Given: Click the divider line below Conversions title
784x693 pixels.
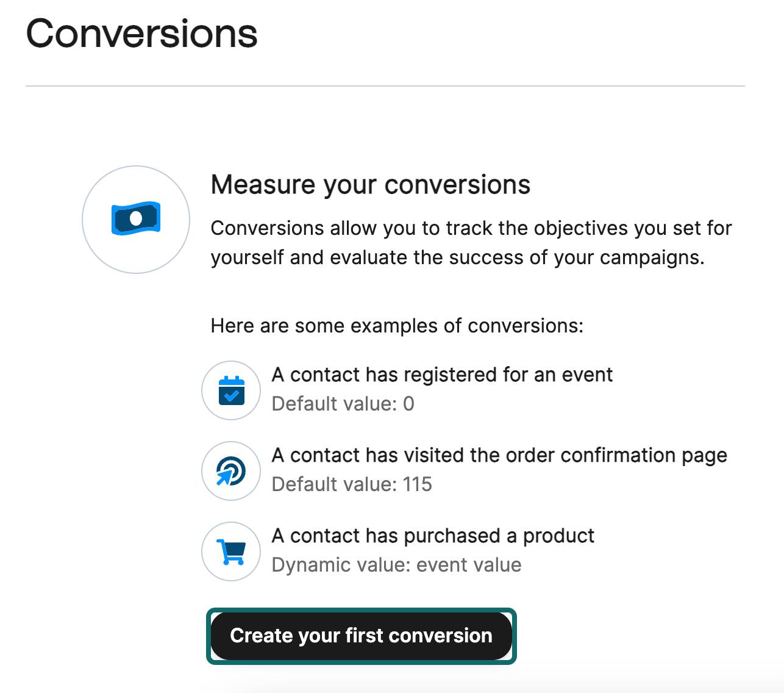Looking at the screenshot, I should (385, 86).
